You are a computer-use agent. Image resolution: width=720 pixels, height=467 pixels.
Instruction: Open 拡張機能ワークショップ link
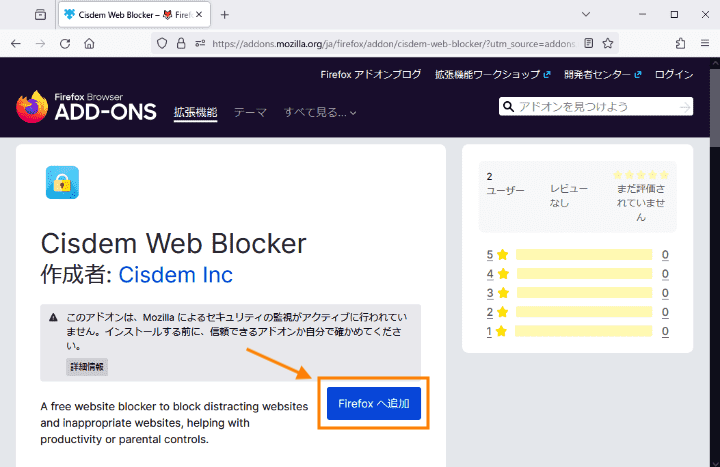click(493, 74)
